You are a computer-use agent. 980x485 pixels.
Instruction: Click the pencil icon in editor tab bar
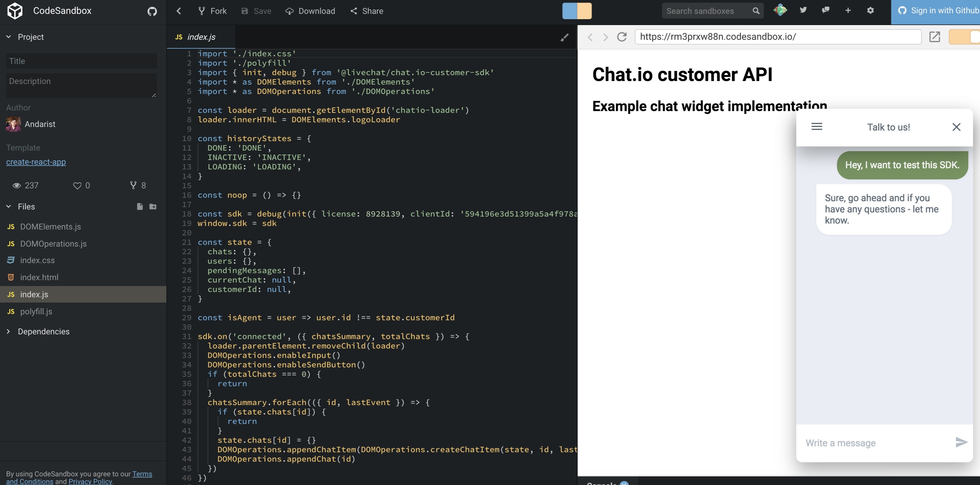[x=564, y=37]
